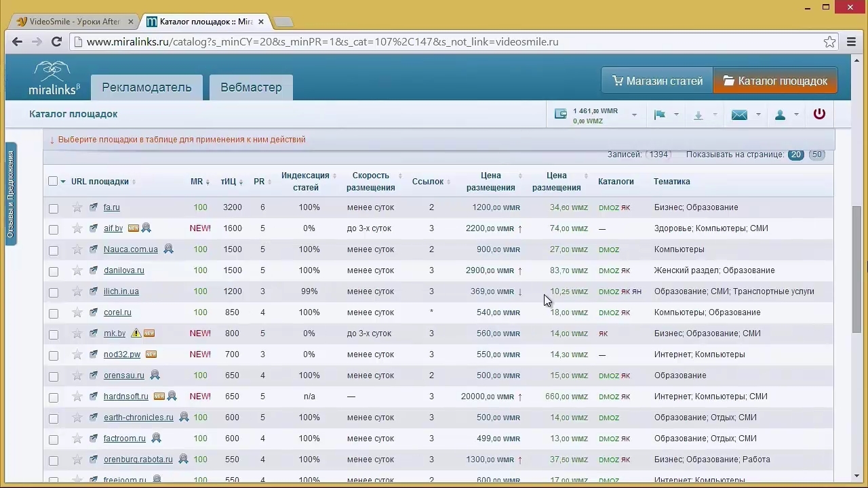
Task: Open the envelope messages icon
Action: (x=739, y=115)
